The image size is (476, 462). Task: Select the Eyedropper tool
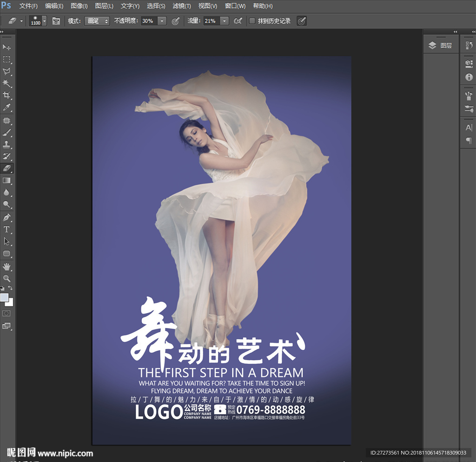pyautogui.click(x=7, y=107)
